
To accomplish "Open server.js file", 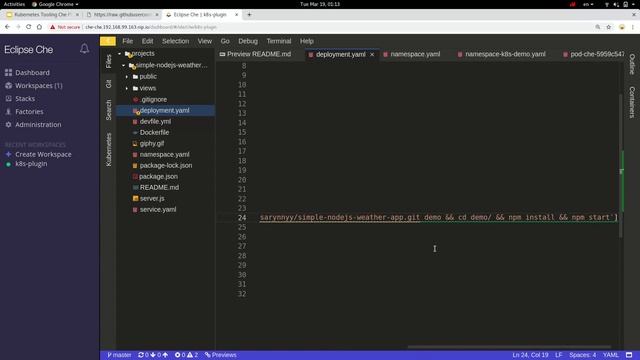I will pyautogui.click(x=152, y=198).
